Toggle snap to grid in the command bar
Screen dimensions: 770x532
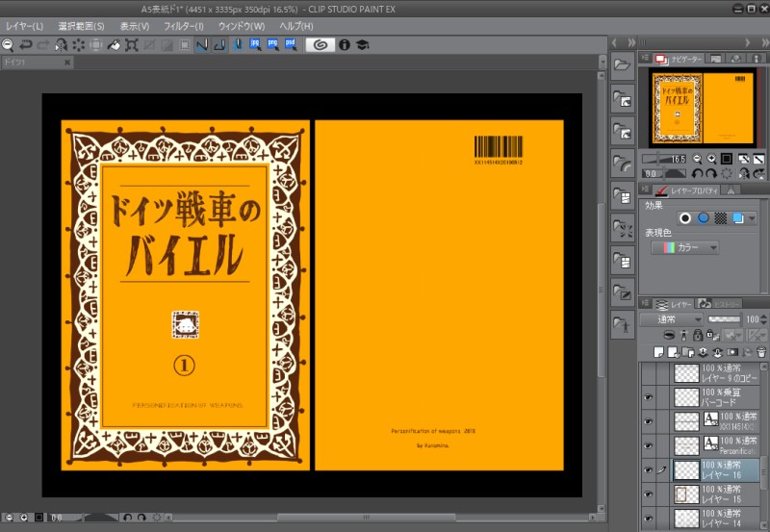click(237, 45)
